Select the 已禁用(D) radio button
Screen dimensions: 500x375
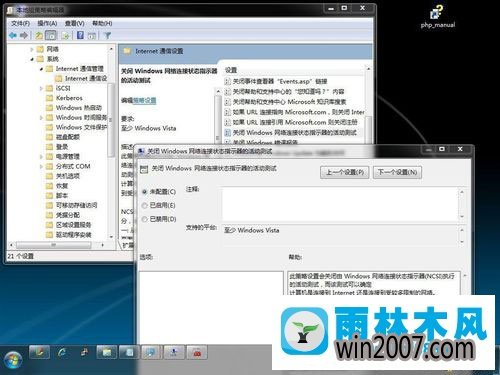[x=144, y=219]
